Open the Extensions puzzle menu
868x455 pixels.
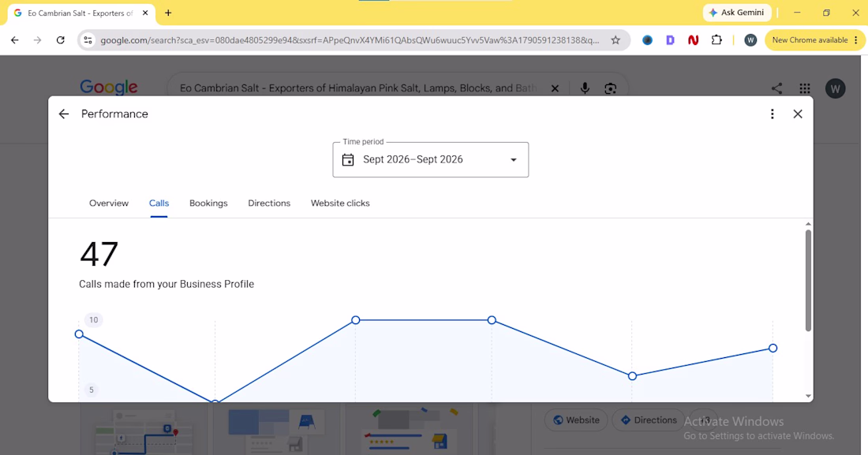pos(716,40)
